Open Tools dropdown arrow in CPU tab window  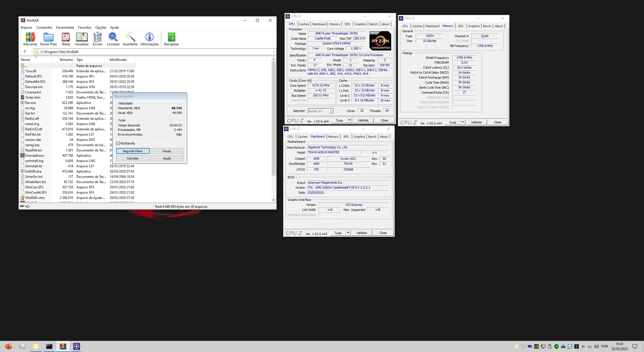pos(349,120)
